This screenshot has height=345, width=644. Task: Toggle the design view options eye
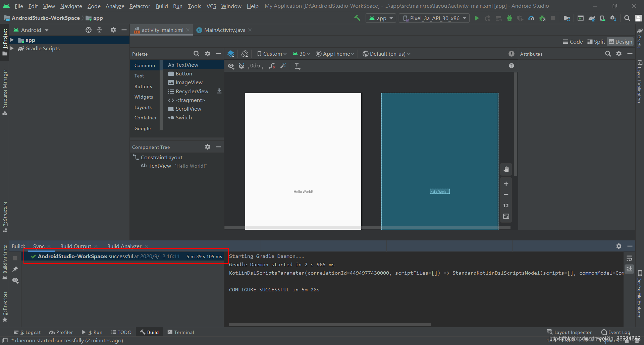pos(231,66)
